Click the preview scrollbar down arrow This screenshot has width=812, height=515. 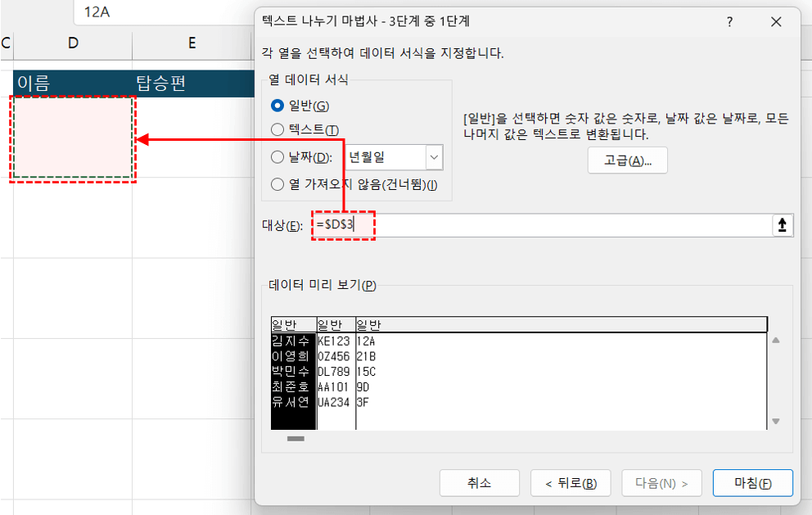pyautogui.click(x=775, y=421)
